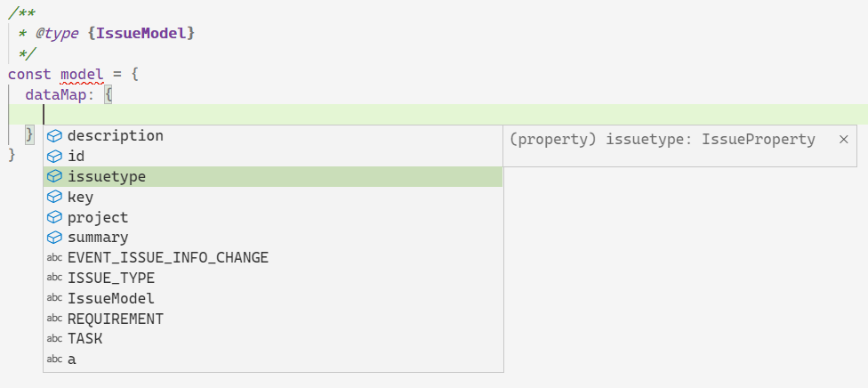This screenshot has width=868, height=388.
Task: Click the property icon next to key
Action: pos(55,198)
